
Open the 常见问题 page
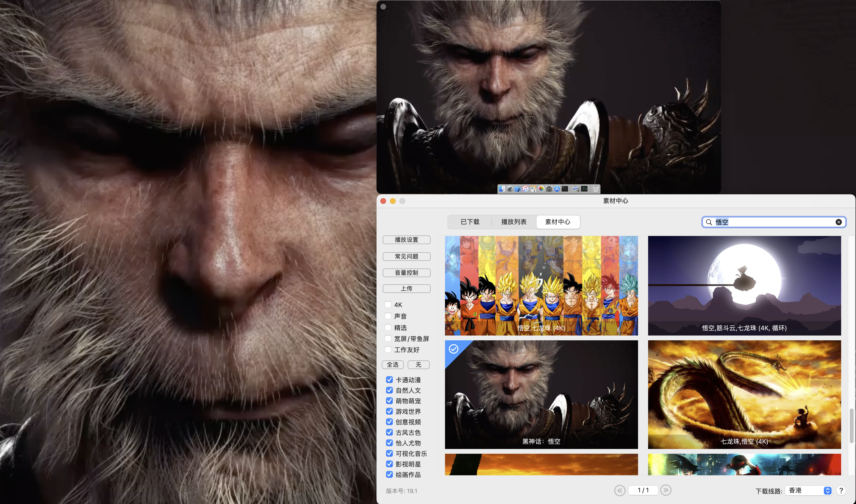pos(406,256)
